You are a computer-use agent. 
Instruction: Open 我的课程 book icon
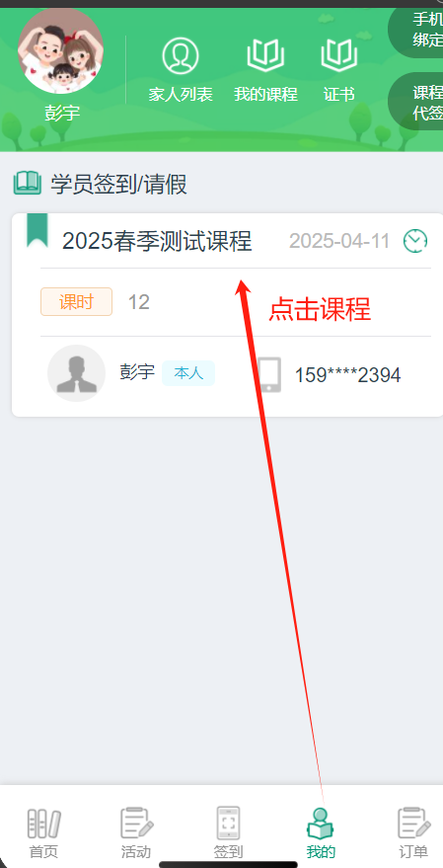265,55
